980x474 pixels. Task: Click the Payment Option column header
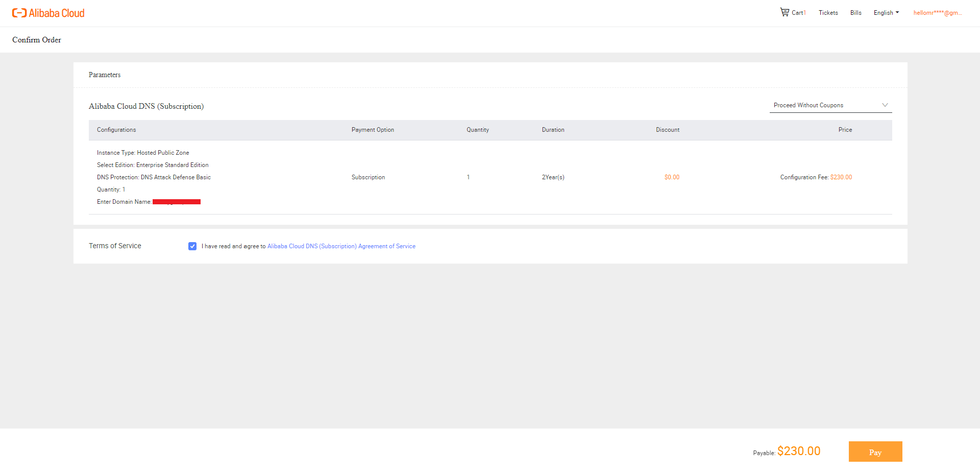point(373,130)
